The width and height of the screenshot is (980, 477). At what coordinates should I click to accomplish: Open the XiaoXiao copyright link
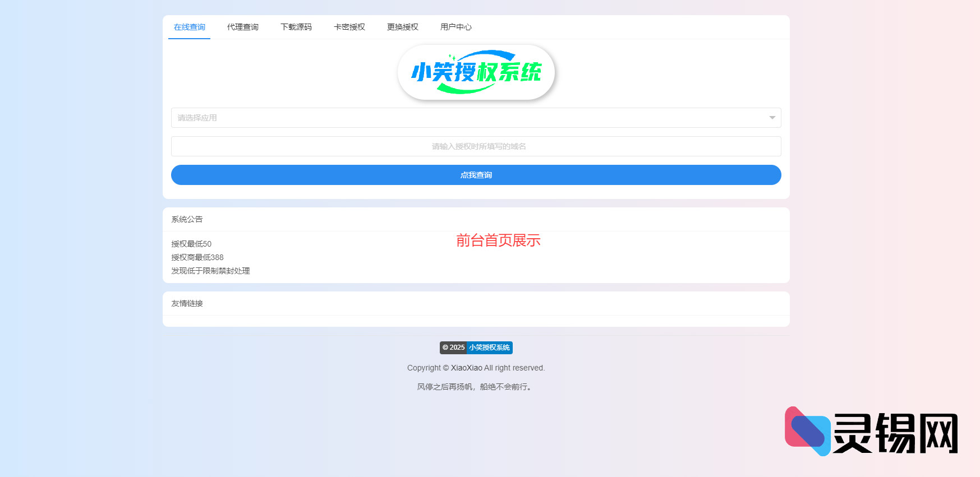pos(466,368)
